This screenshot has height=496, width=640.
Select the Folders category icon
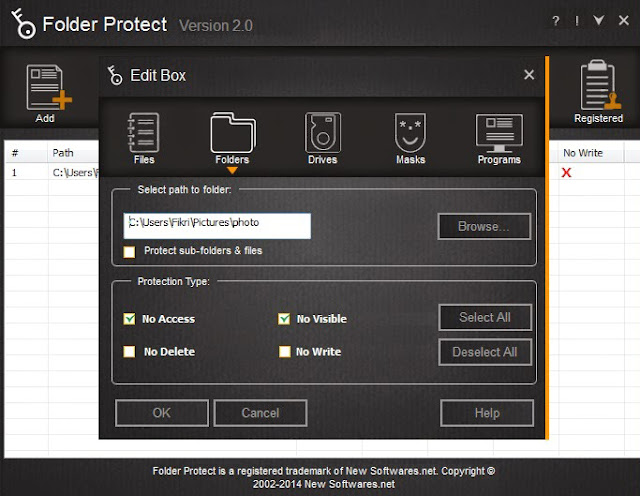(233, 133)
